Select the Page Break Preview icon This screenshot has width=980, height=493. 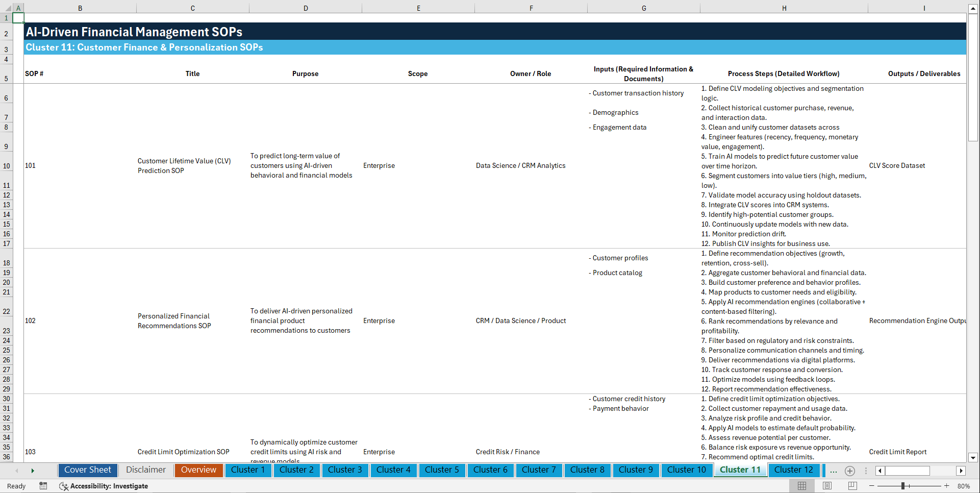(x=851, y=486)
